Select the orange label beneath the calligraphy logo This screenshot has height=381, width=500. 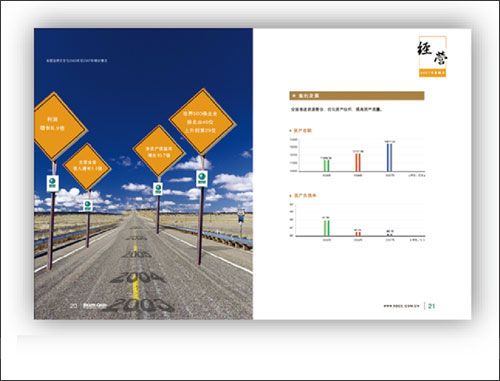pyautogui.click(x=432, y=72)
